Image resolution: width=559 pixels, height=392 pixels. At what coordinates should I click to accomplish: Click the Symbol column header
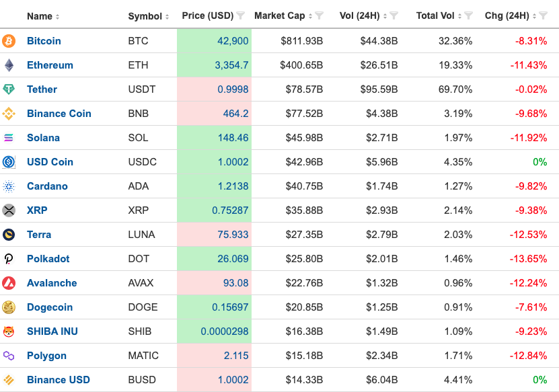tap(145, 16)
